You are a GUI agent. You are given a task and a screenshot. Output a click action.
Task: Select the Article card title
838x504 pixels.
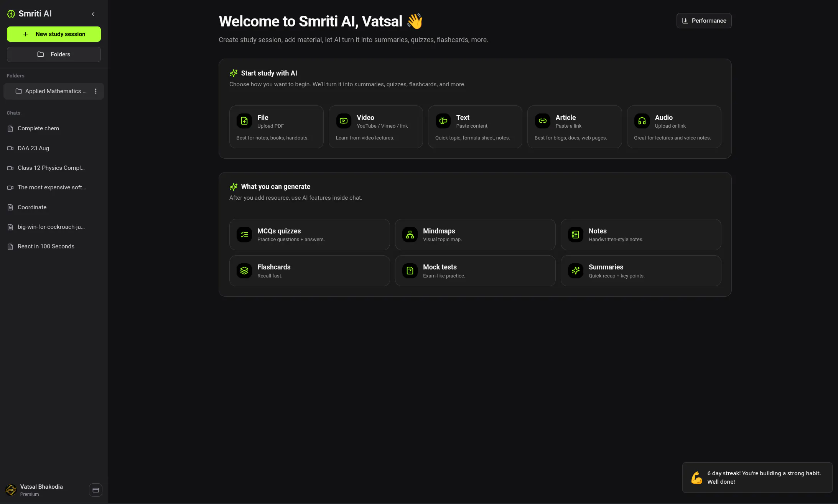click(566, 118)
